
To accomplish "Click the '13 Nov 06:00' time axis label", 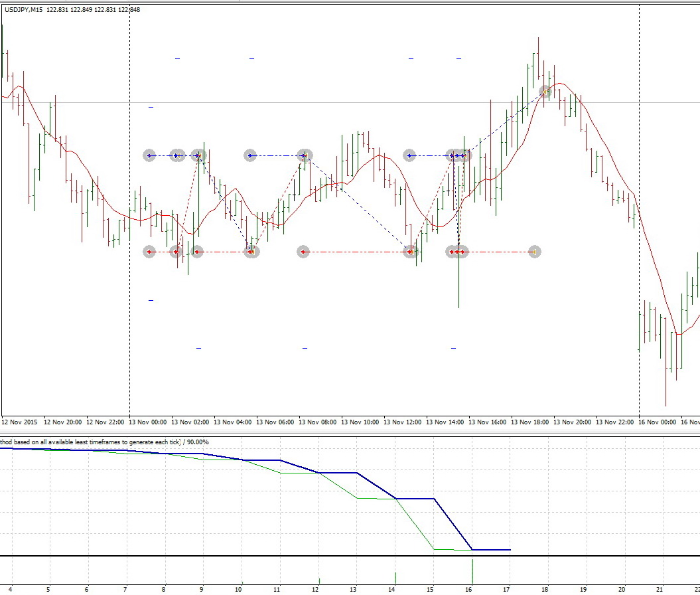I will tap(275, 422).
